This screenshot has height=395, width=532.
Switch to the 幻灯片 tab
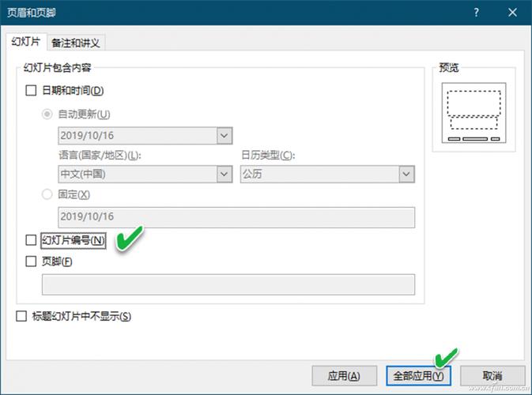[26, 42]
